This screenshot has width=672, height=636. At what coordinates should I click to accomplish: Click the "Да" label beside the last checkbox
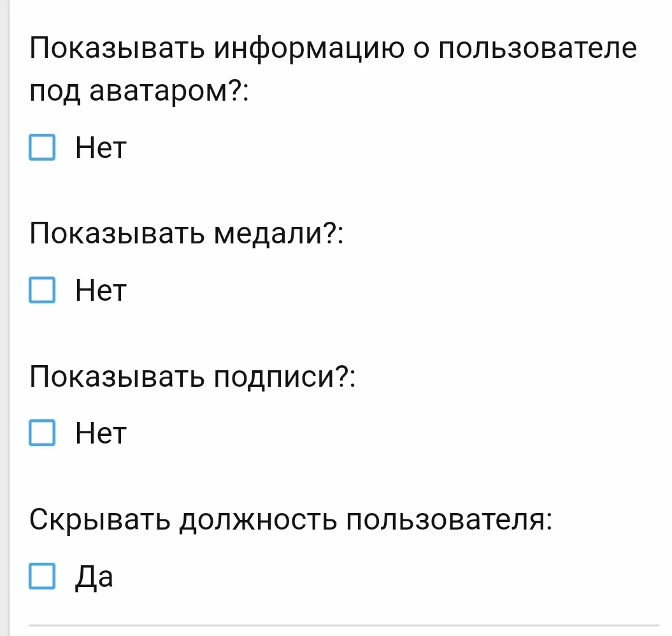tap(94, 576)
